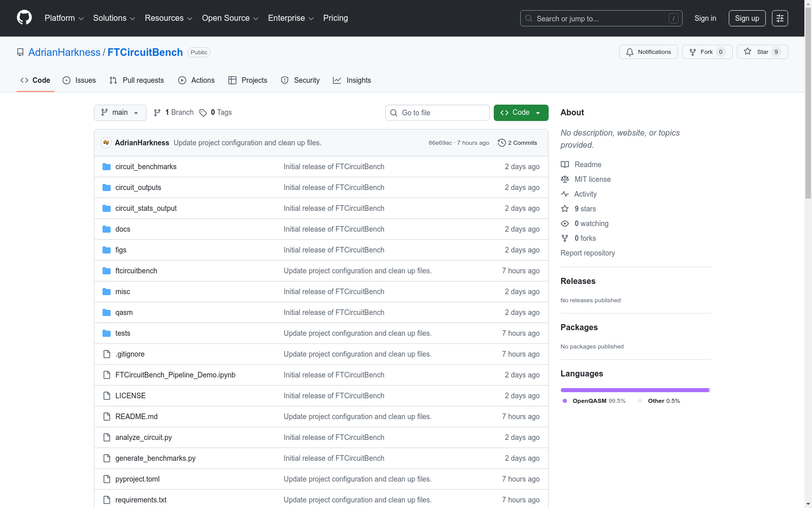Open the Pricing link

point(335,18)
